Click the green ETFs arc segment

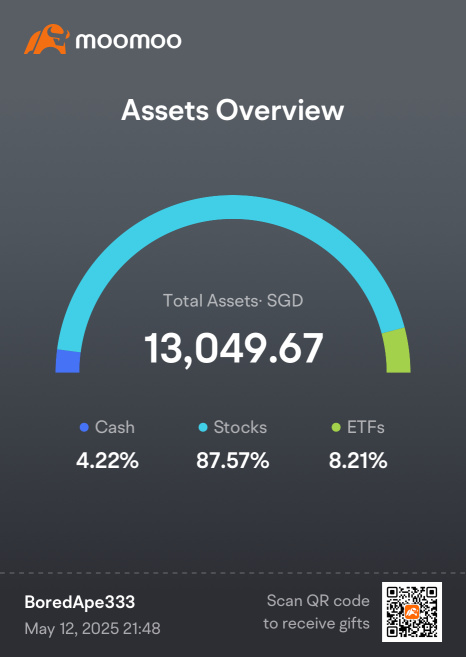tap(397, 351)
